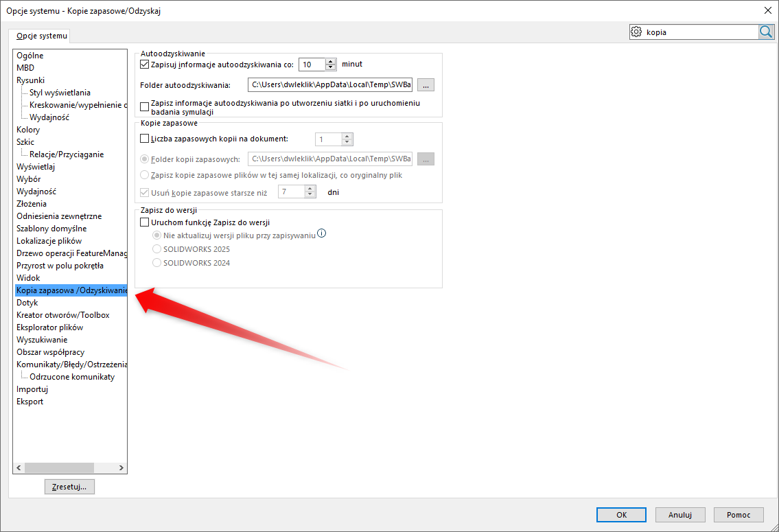Click the magnifier search icon

point(765,32)
